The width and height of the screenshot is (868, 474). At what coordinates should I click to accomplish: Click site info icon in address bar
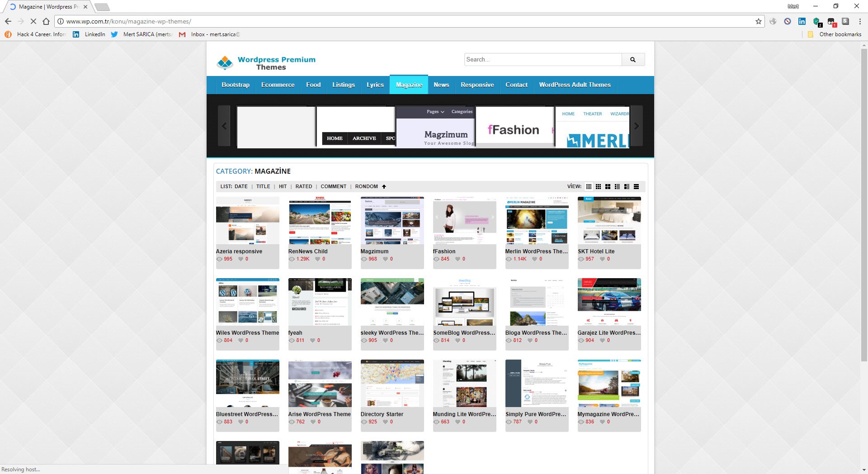tap(61, 21)
